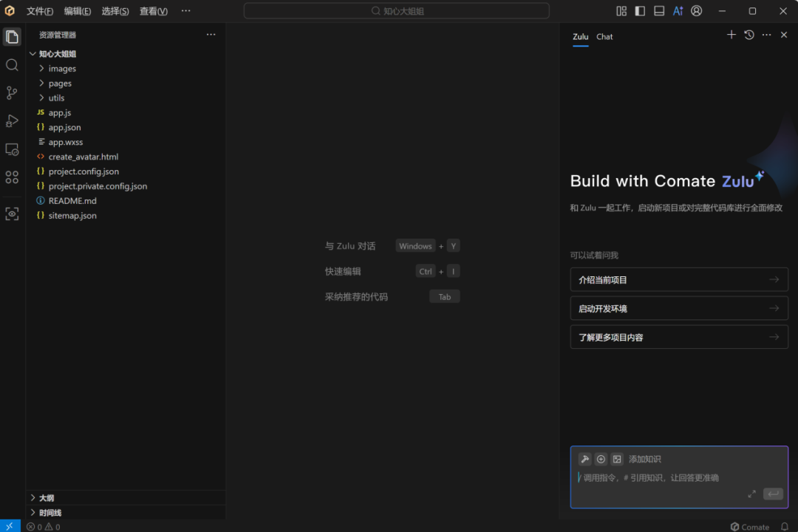Toggle primary sidebar visibility icon

(x=640, y=10)
